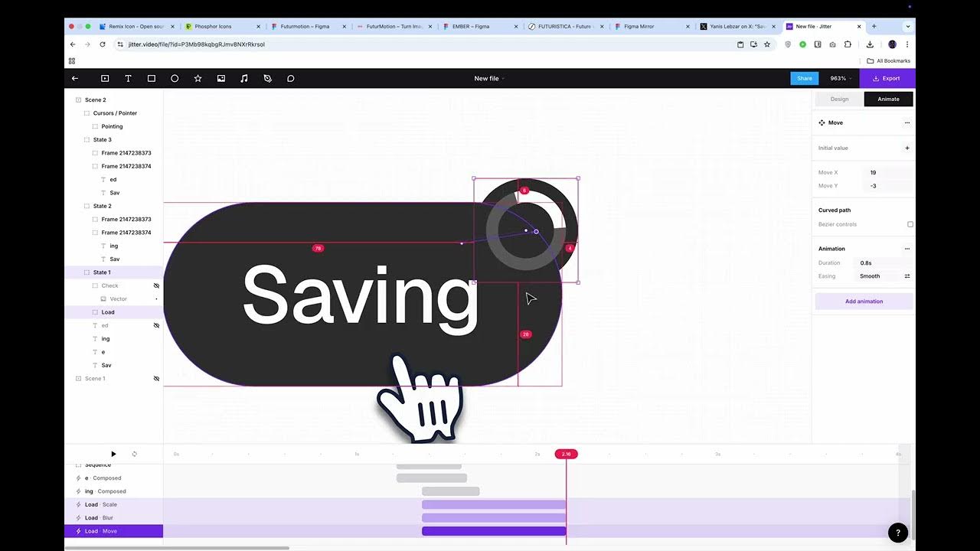Select the Rectangle tool

(x=151, y=78)
